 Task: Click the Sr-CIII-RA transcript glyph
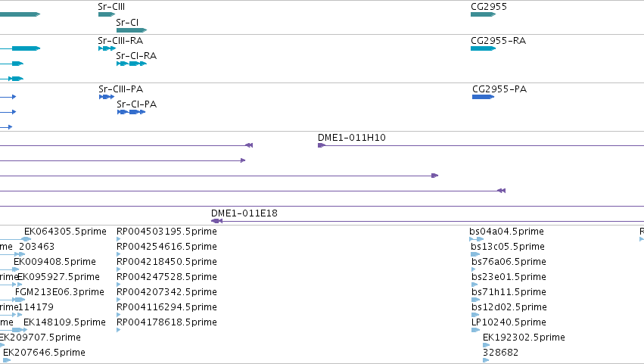107,48
